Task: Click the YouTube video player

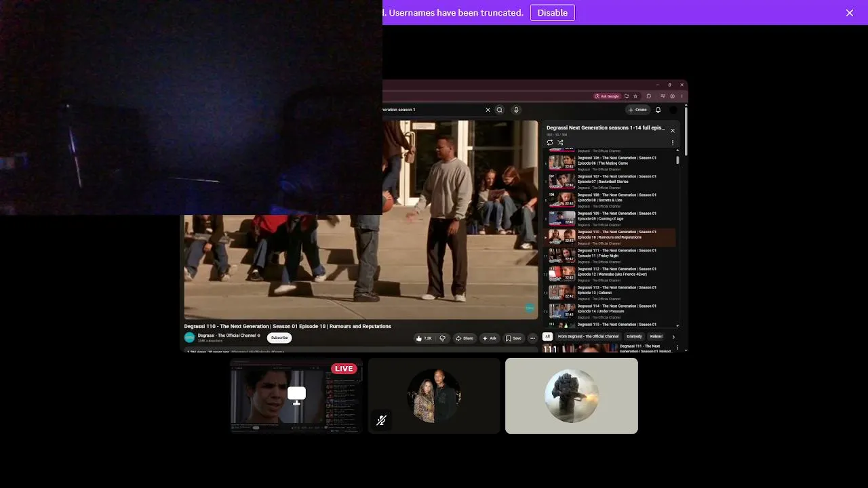Action: (361, 220)
